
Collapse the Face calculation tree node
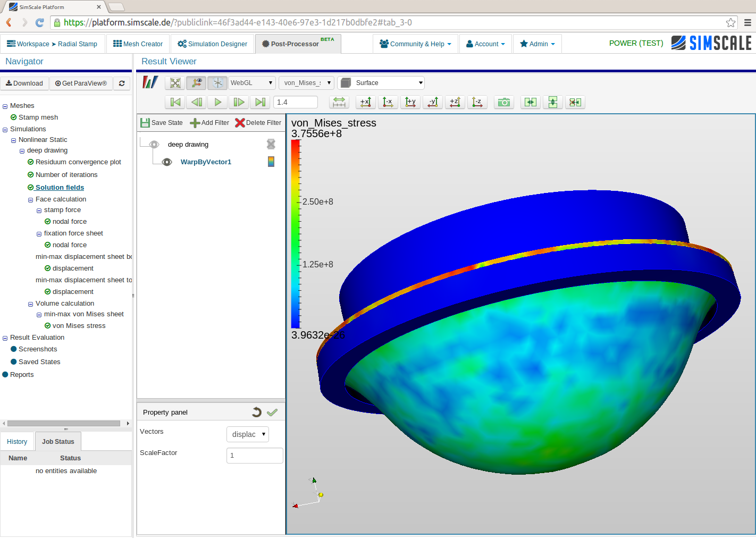(x=30, y=200)
